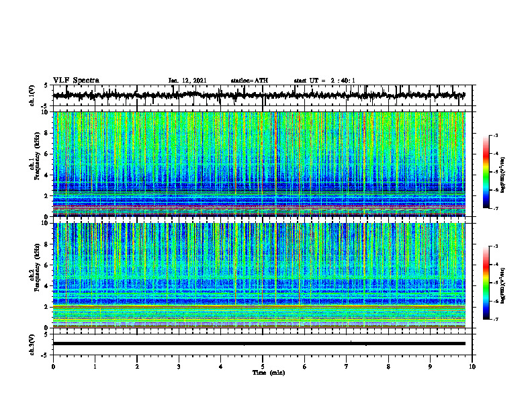Click the -7 tick on ch.2 colorbar
The image size is (532, 411).
tap(496, 319)
